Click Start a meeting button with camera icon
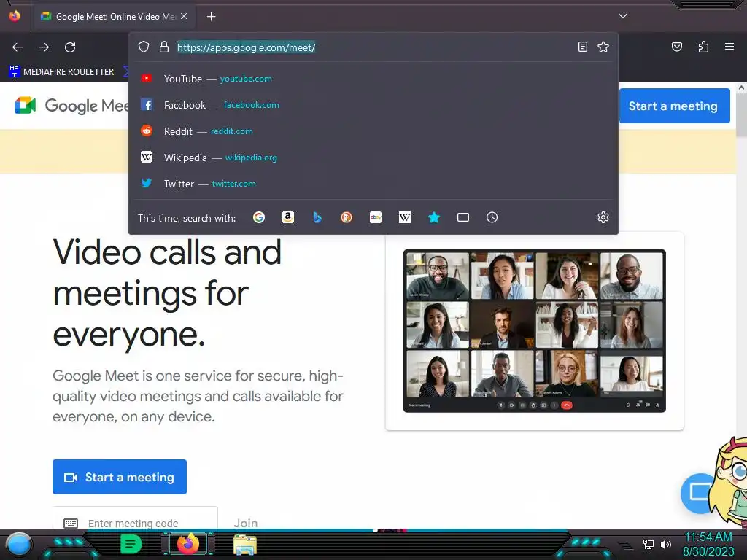This screenshot has width=747, height=560. 120,477
